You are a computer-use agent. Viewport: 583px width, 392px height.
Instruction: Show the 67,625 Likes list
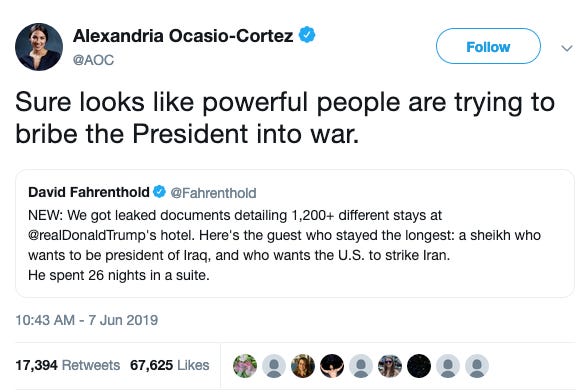point(170,365)
